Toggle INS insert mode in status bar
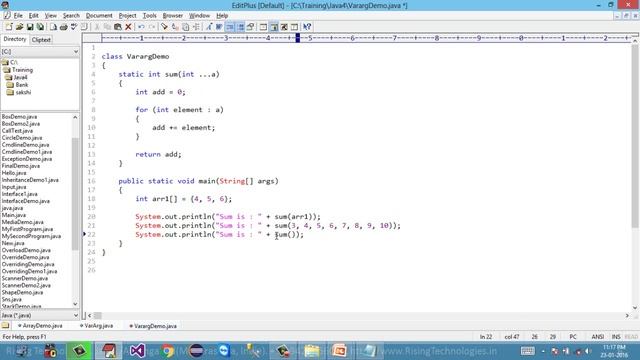Screen dimensions: 640x360 click(616, 337)
